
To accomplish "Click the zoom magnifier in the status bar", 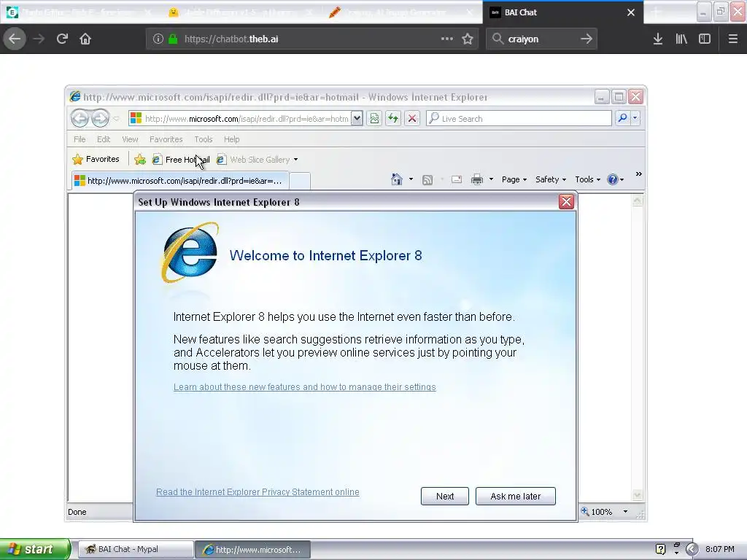I will coord(585,512).
